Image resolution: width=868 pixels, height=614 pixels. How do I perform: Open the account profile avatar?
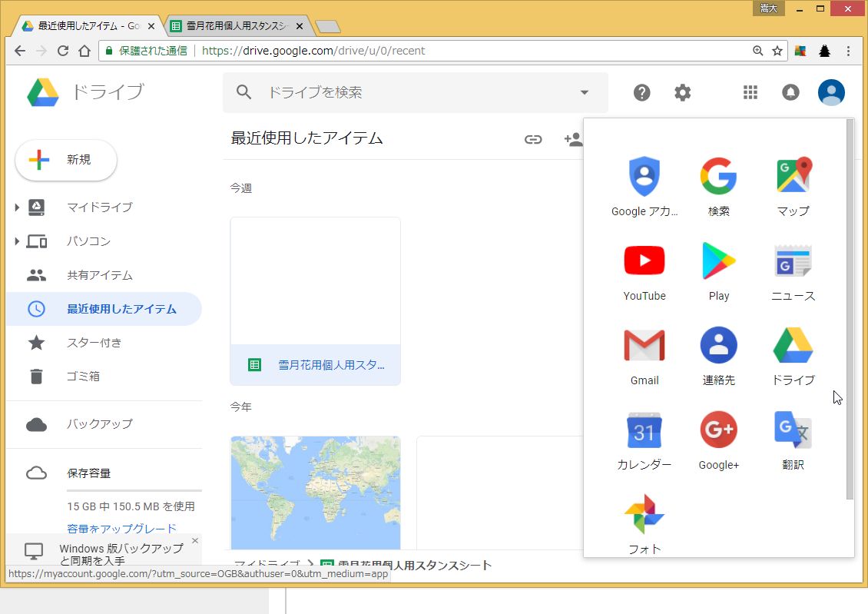pyautogui.click(x=831, y=92)
